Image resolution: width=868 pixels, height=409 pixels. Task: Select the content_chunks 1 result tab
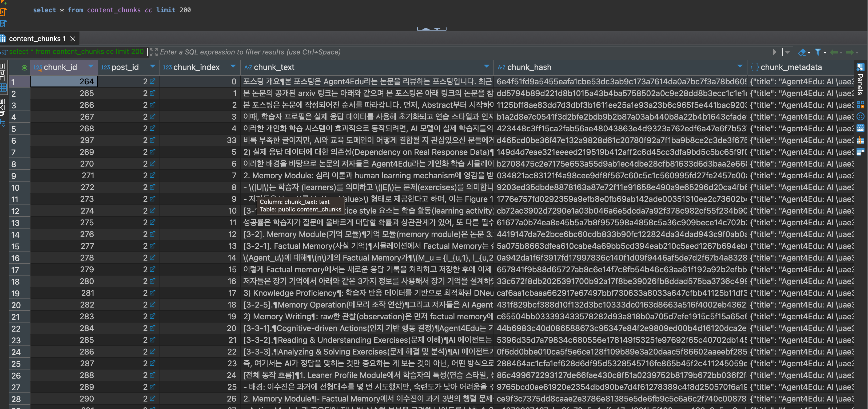pyautogui.click(x=37, y=39)
